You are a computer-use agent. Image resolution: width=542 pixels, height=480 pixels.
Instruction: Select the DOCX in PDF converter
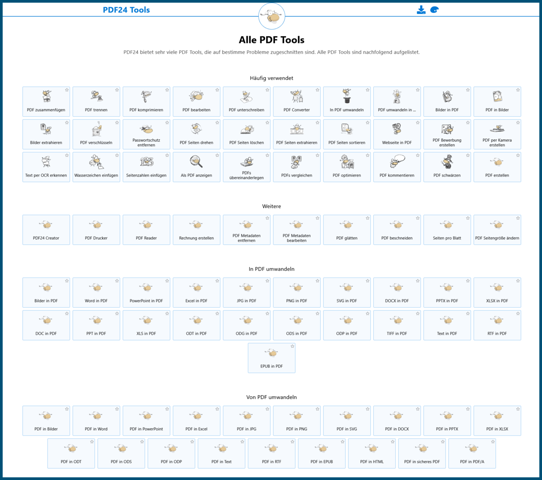[x=397, y=292]
